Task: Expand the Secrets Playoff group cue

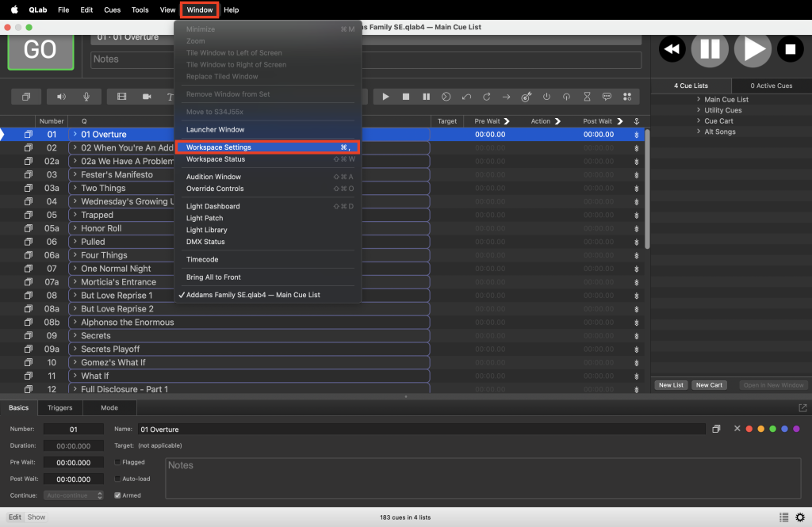Action: [x=75, y=349]
